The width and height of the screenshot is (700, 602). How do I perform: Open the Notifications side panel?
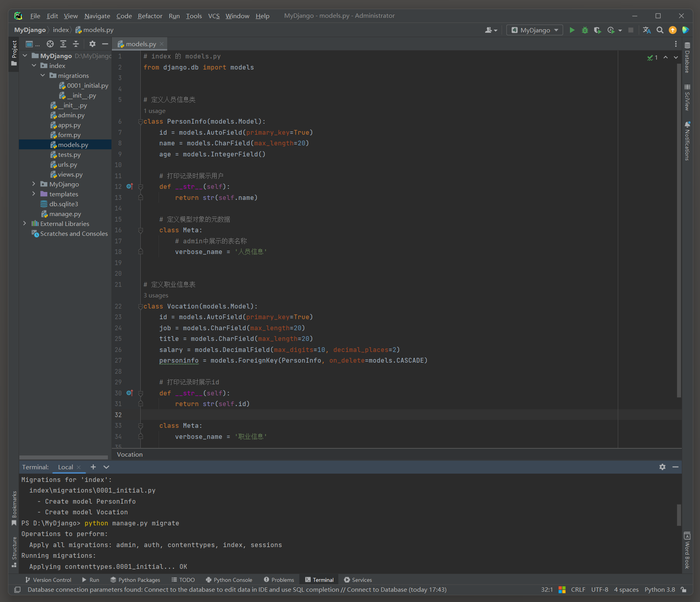[x=687, y=141]
